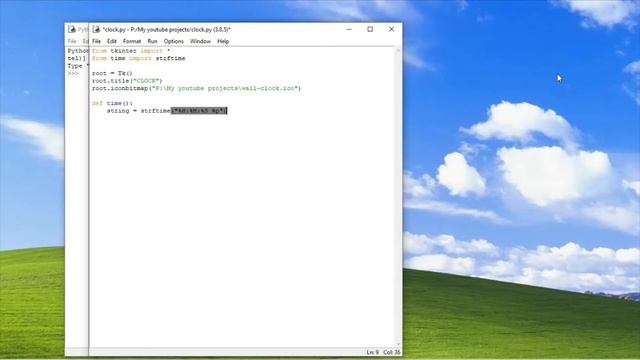The image size is (640, 360).
Task: Open File menu in the background Python Shell window
Action: [x=72, y=41]
